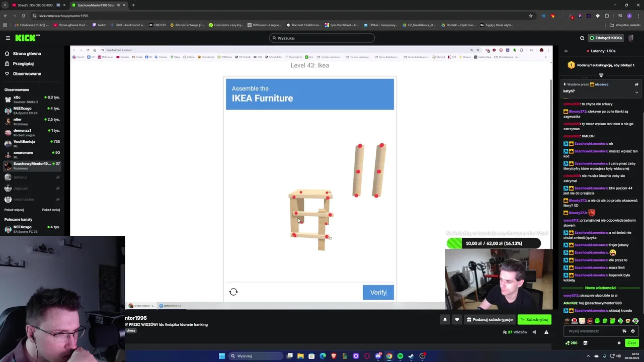Viewport: 644px width, 362px height.
Task: Focus the Wyszukaj search field
Action: (x=322, y=38)
